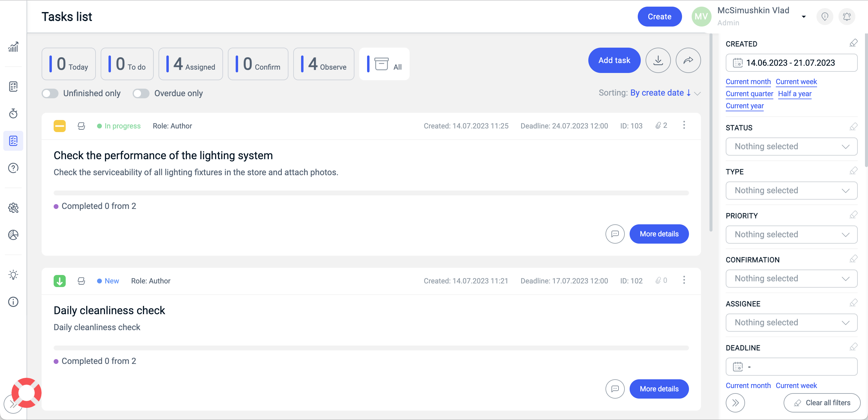Click the share arrow icon button
The width and height of the screenshot is (868, 420).
(x=688, y=60)
